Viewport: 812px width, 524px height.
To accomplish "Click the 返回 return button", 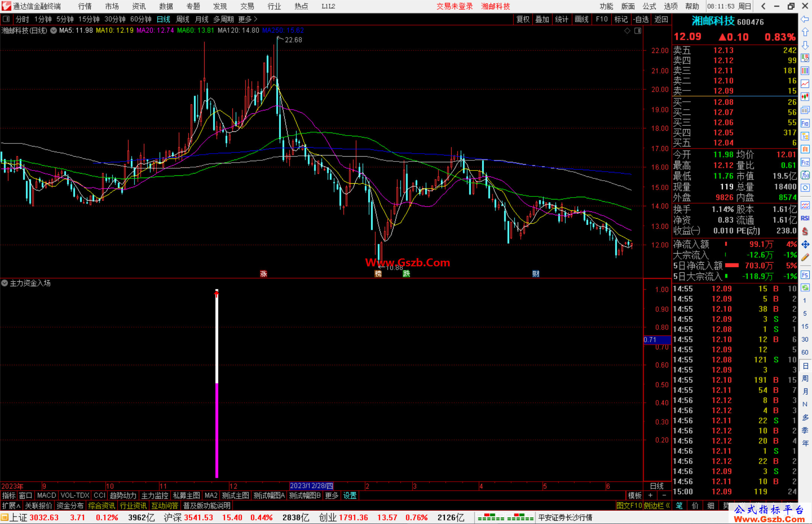I will [661, 19].
